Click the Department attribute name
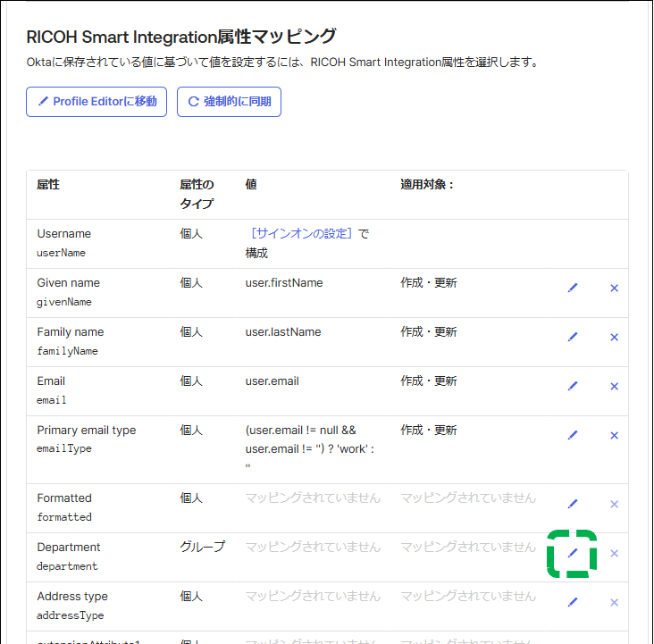The image size is (654, 644). click(x=69, y=548)
